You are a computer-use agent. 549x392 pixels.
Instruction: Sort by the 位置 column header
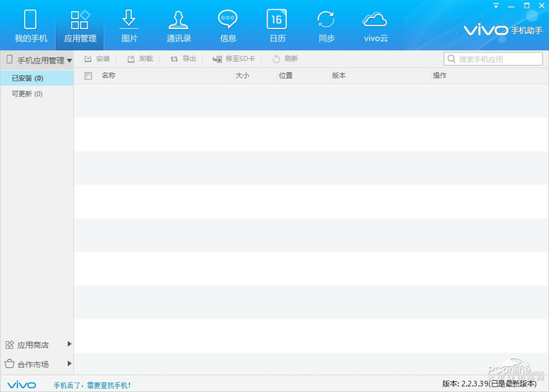(285, 75)
